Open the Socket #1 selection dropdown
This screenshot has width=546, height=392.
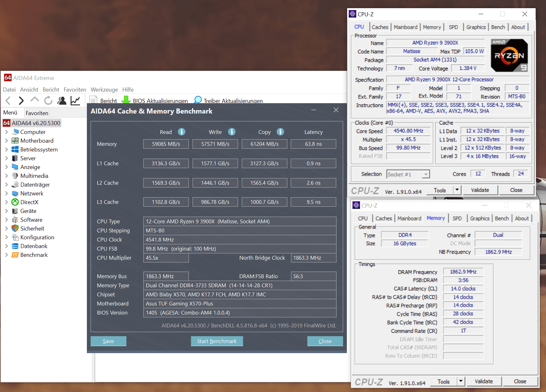426,174
